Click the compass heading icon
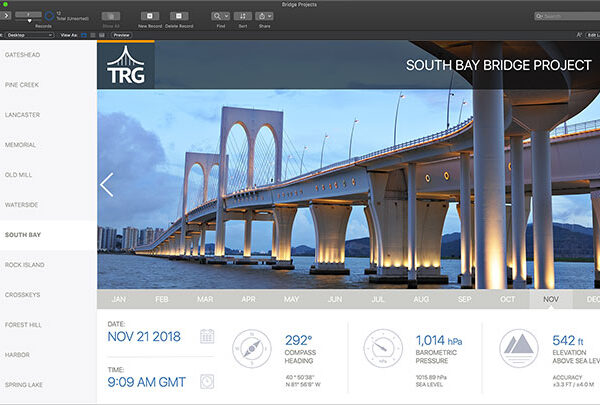600x405 pixels. pyautogui.click(x=251, y=349)
